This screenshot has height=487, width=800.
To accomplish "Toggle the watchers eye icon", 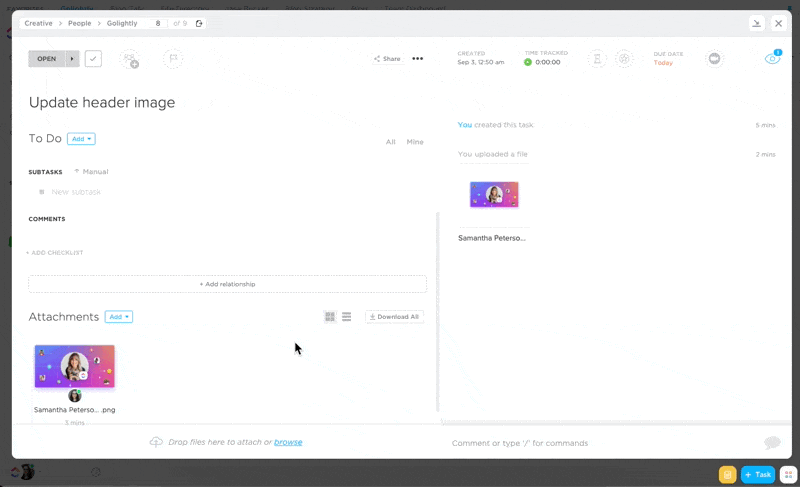I will click(x=772, y=59).
